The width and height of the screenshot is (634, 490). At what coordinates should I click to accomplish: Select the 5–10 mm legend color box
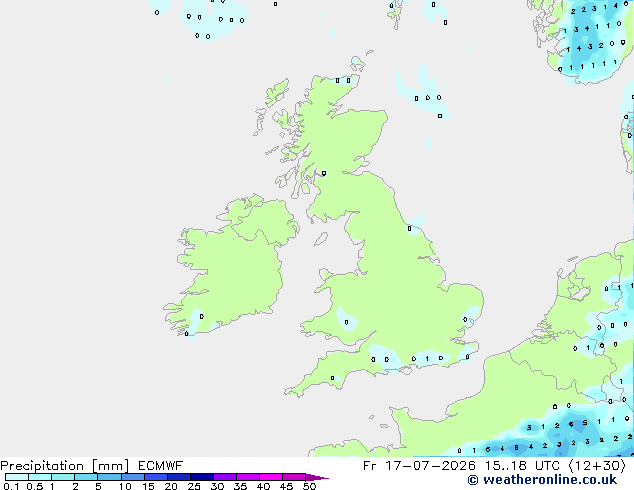click(109, 477)
